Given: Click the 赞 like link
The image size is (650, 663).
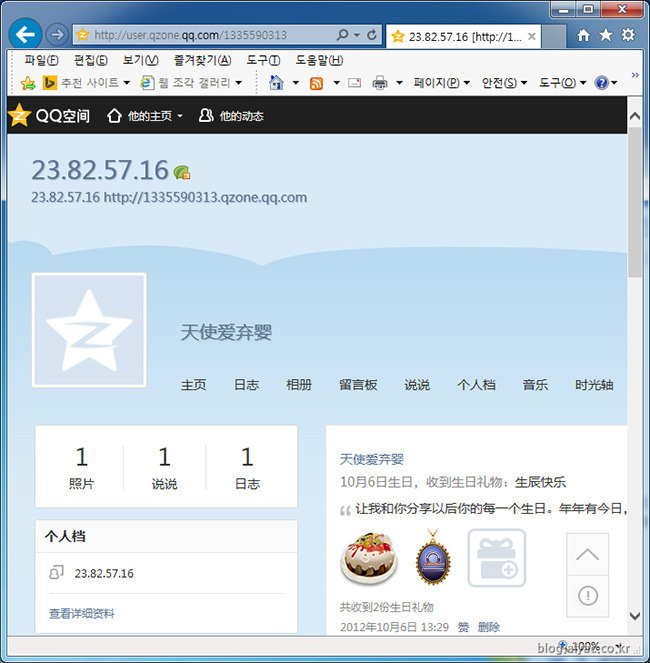Looking at the screenshot, I should (463, 627).
